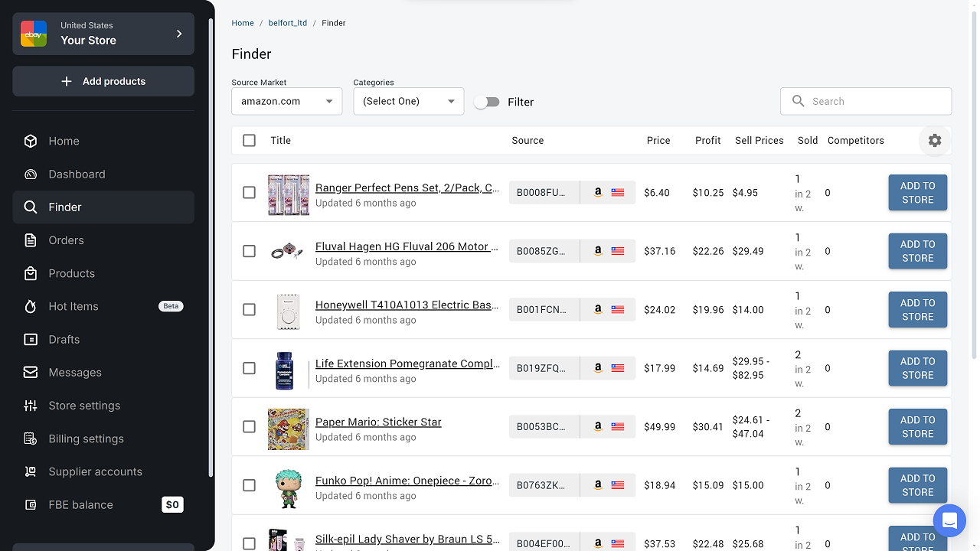Sort by the Price column header

pyautogui.click(x=658, y=141)
